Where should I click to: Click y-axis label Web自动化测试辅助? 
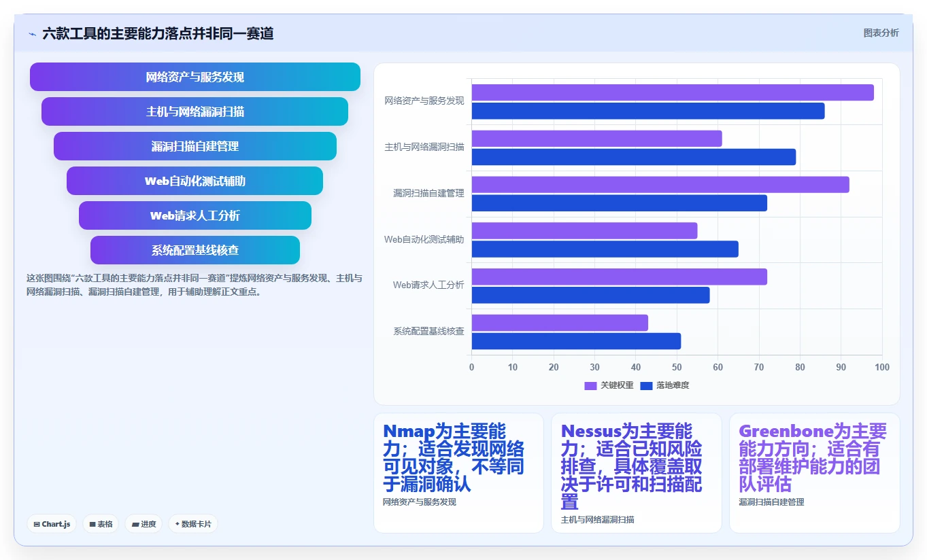click(424, 239)
